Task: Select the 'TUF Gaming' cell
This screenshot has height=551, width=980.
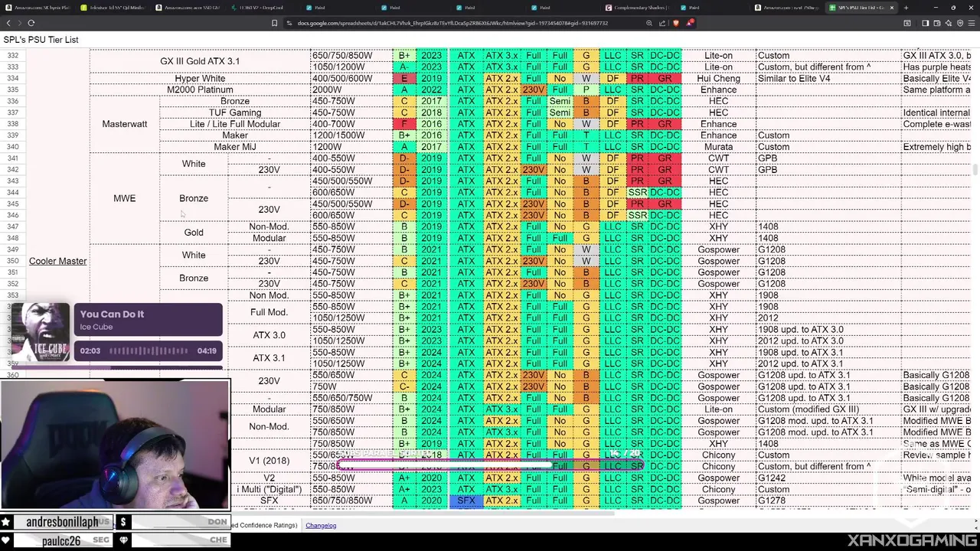Action: coord(235,112)
